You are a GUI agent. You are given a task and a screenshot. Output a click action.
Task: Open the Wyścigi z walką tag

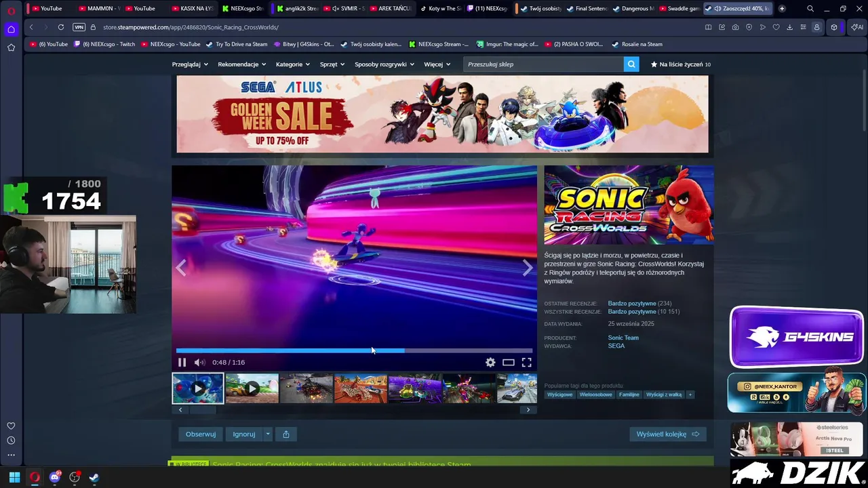point(664,394)
